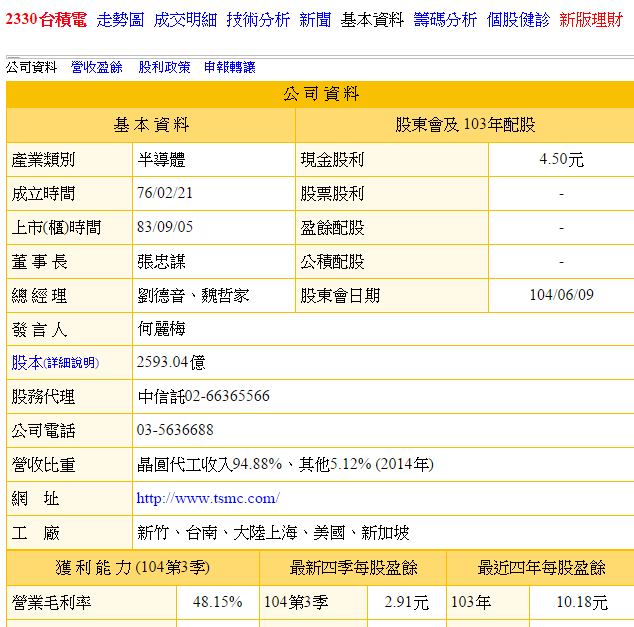The height and width of the screenshot is (627, 634).
Task: Click the 最新四季每股盈餘 header
Action: (353, 568)
